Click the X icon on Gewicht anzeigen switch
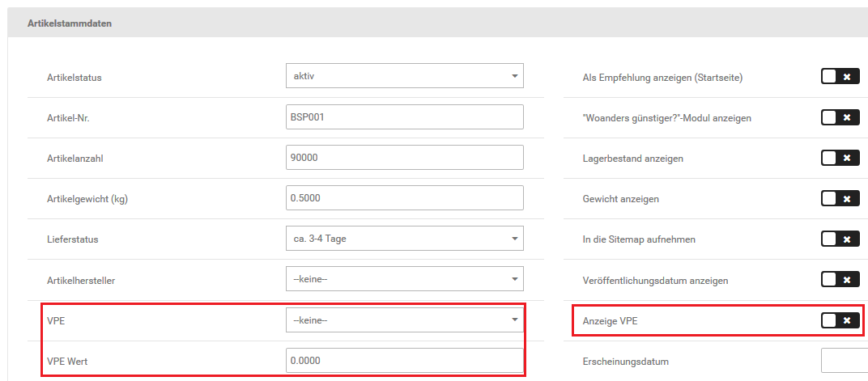This screenshot has width=868, height=381. [847, 198]
